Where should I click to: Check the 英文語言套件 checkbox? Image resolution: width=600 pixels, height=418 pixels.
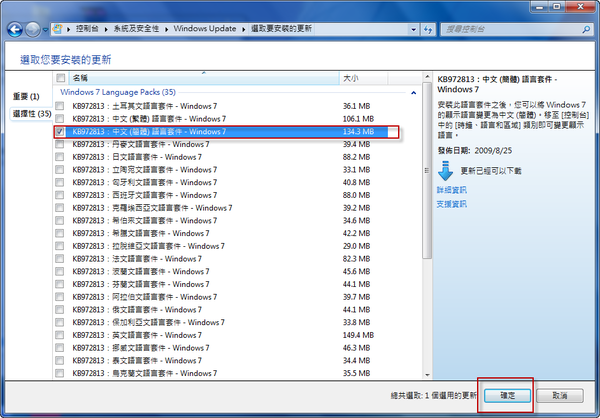click(60, 335)
